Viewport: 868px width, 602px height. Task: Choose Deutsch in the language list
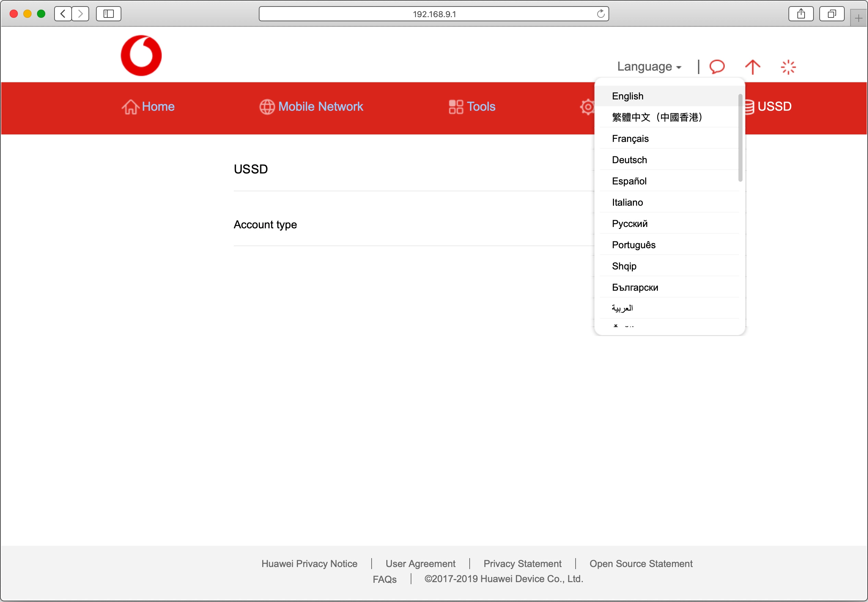[x=629, y=159]
